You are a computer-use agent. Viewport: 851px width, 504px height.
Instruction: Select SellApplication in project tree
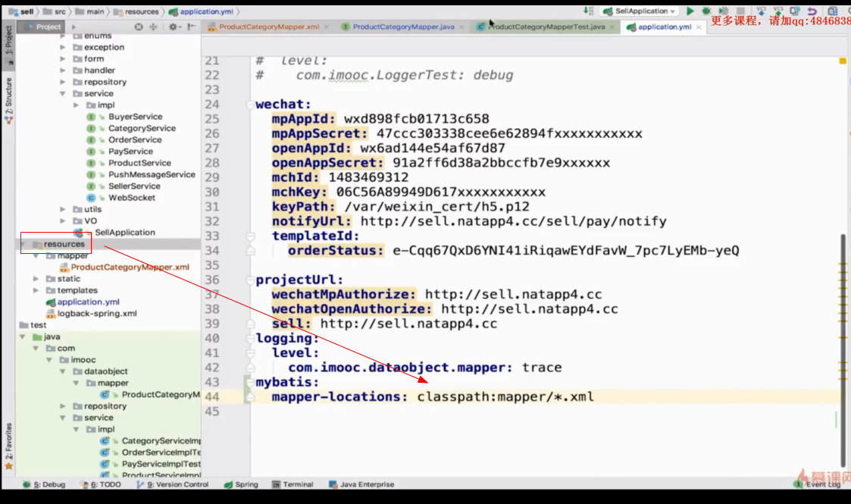125,232
